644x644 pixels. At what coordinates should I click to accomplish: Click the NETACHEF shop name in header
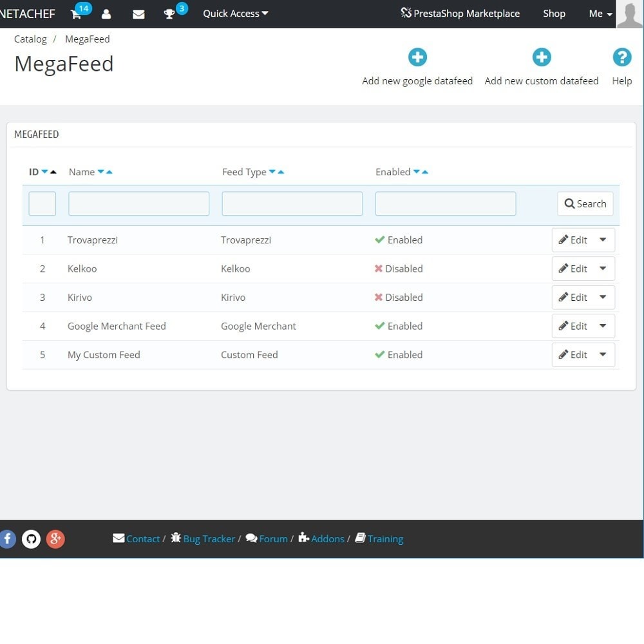pos(28,14)
